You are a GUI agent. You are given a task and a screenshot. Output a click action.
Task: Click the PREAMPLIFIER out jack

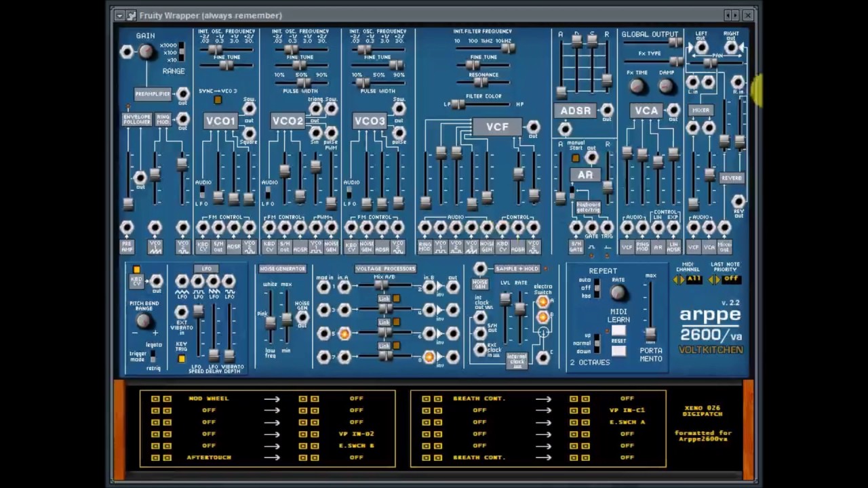pyautogui.click(x=183, y=94)
